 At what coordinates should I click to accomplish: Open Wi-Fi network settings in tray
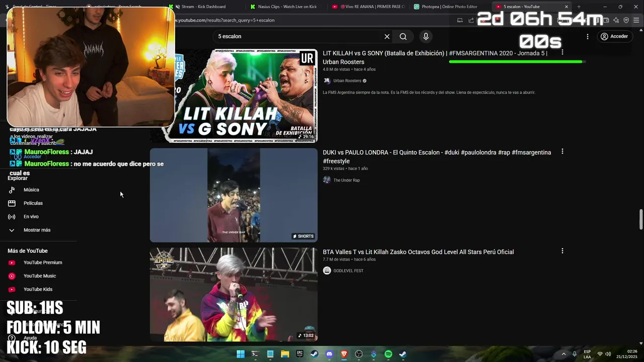point(599,354)
